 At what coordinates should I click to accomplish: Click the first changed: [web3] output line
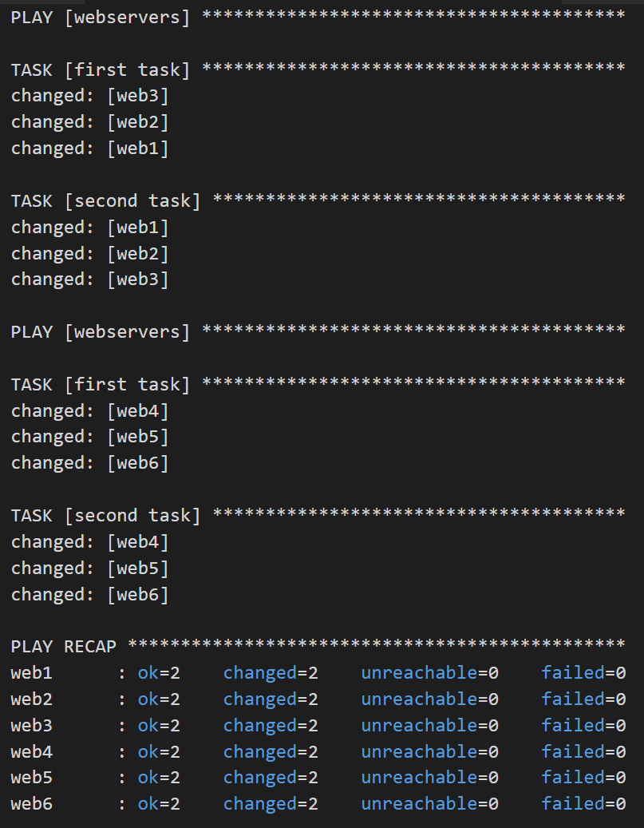pos(90,97)
